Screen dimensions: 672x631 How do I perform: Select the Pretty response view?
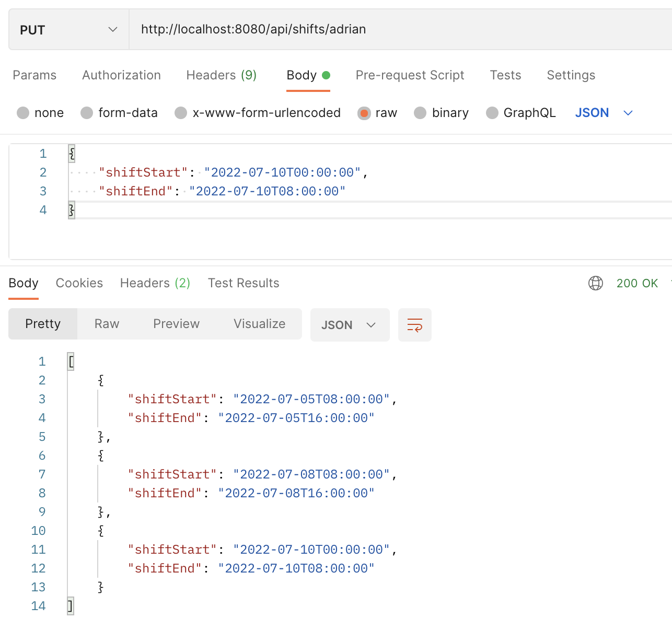[x=43, y=324]
